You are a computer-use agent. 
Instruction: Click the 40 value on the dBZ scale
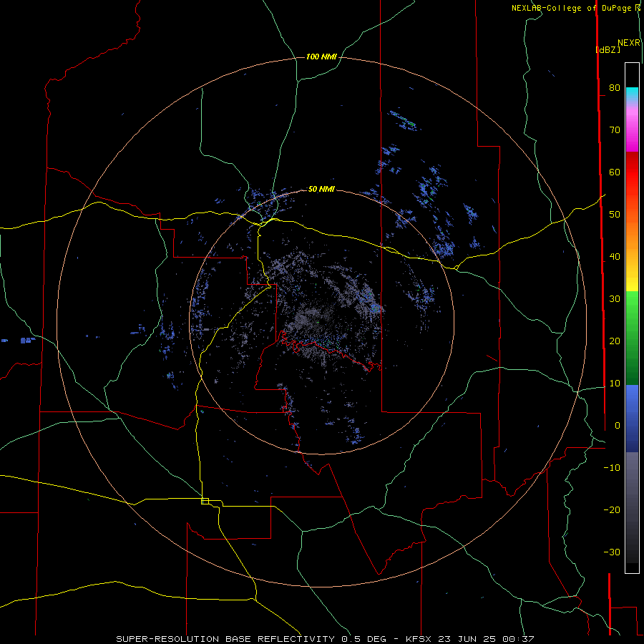(x=615, y=257)
